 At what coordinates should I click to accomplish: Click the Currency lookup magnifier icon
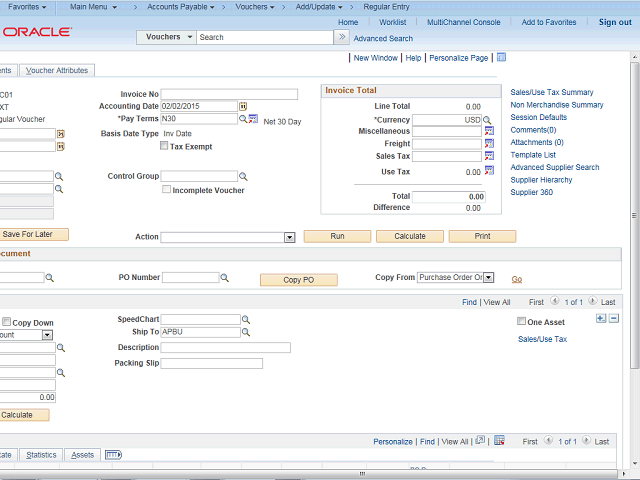(488, 119)
